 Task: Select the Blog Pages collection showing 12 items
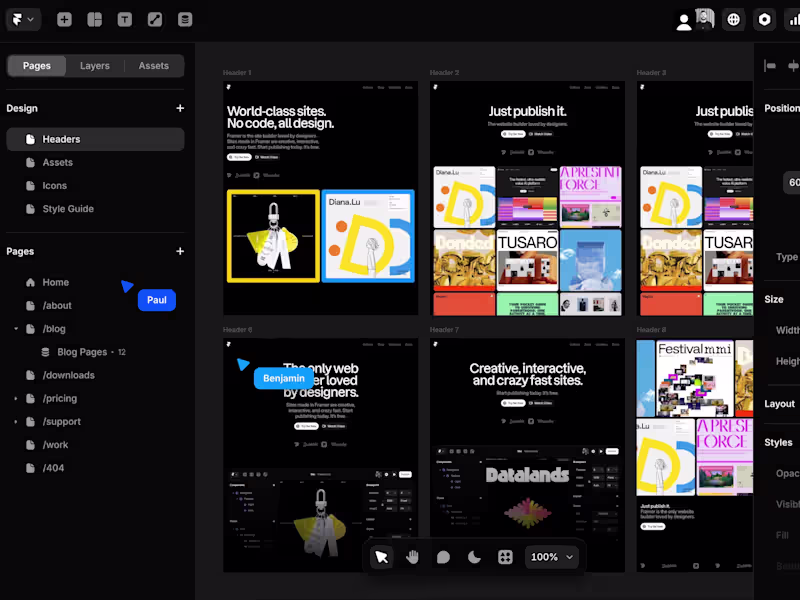point(88,351)
